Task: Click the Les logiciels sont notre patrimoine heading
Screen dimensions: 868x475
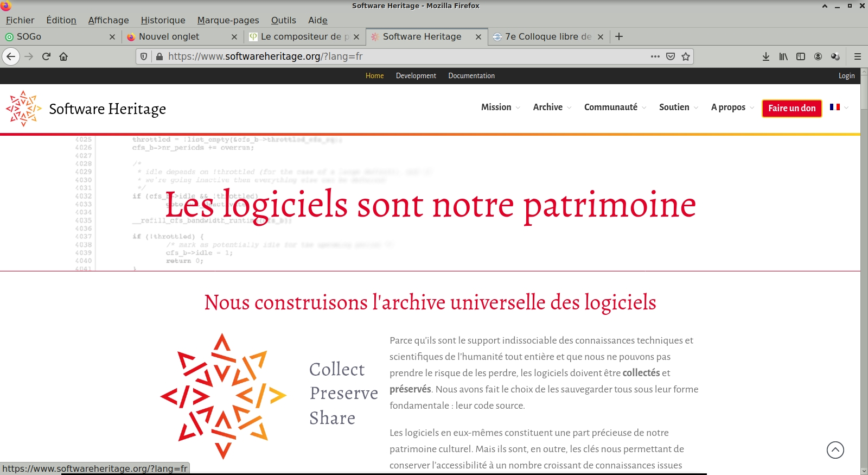Action: click(x=431, y=205)
